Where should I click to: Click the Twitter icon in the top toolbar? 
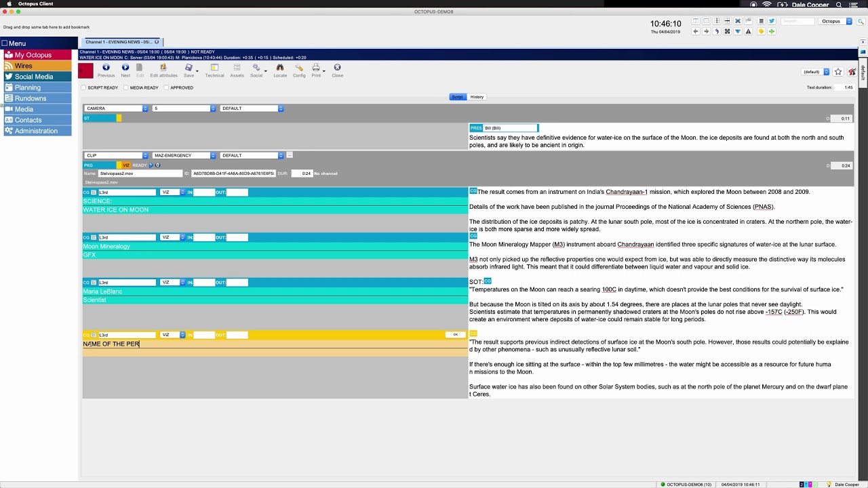click(772, 20)
